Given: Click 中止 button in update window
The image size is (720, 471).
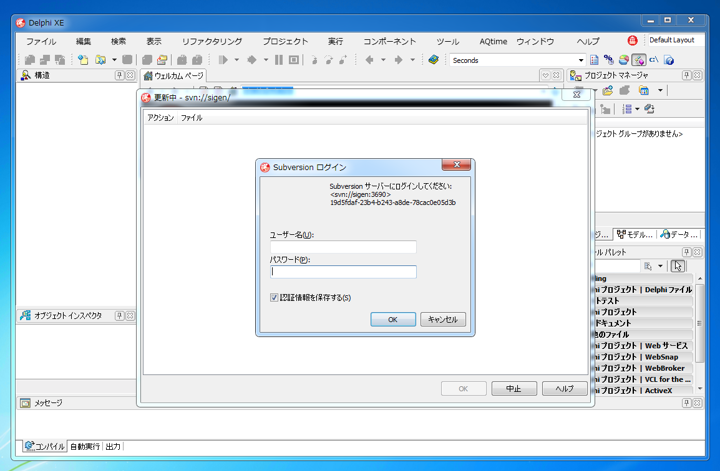Looking at the screenshot, I should click(x=513, y=389).
